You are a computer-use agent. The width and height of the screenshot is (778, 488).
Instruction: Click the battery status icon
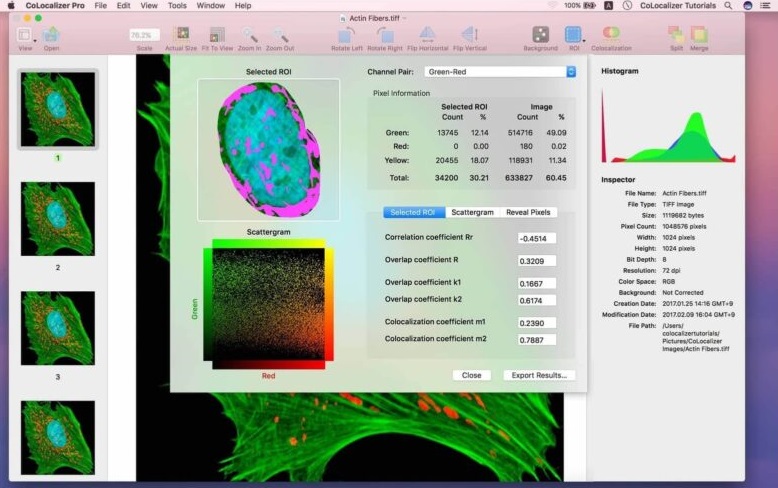[589, 5]
